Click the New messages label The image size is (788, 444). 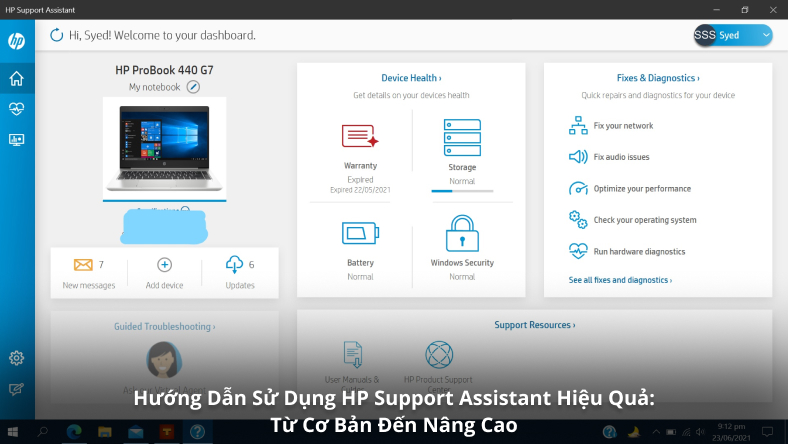pyautogui.click(x=89, y=285)
